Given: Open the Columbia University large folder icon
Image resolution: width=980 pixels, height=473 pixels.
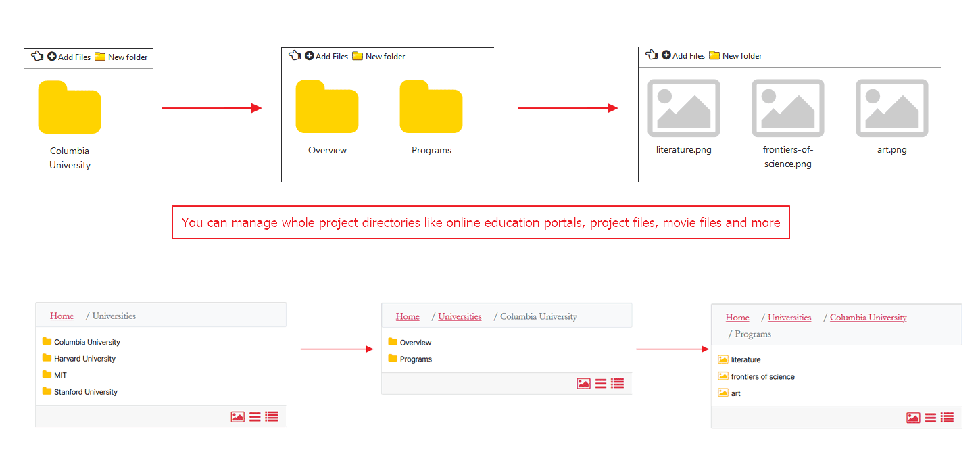Looking at the screenshot, I should [70, 107].
